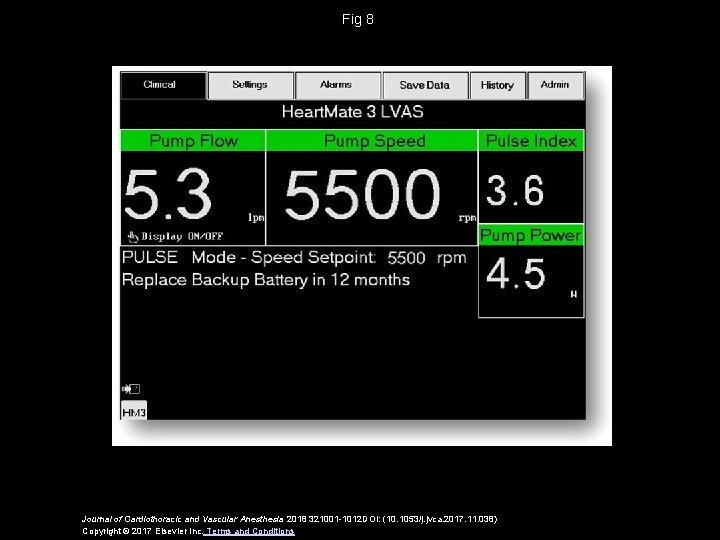This screenshot has width=720, height=540.
Task: Click the Pump Speed header
Action: point(371,141)
